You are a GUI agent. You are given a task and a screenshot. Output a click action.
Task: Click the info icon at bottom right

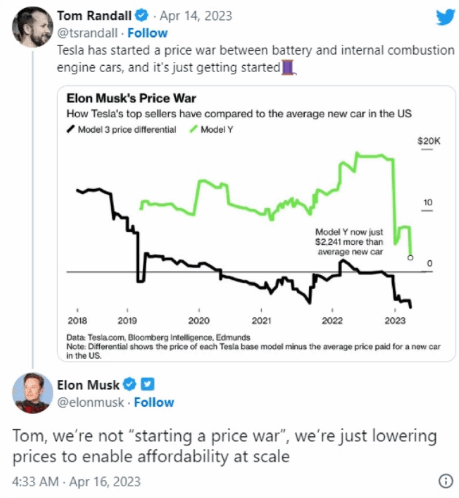coord(446,481)
